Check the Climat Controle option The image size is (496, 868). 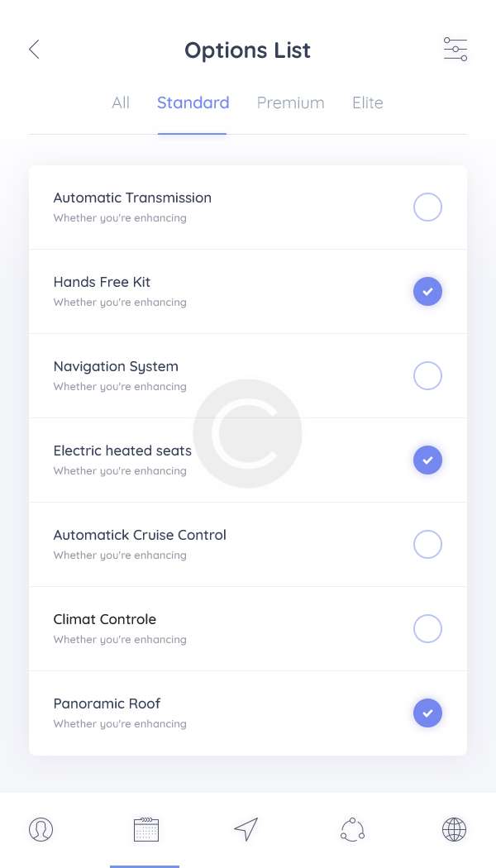pyautogui.click(x=427, y=629)
